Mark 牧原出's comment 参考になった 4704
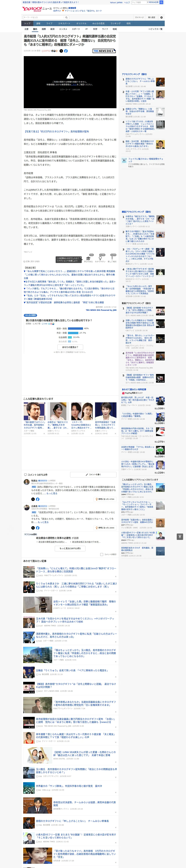This screenshot has width=186, height=868. [105, 499]
